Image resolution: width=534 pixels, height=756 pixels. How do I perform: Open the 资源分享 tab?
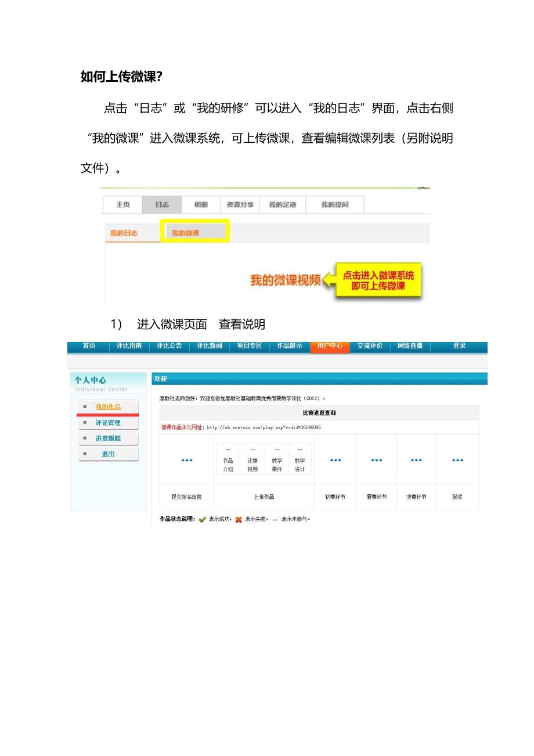pos(240,205)
